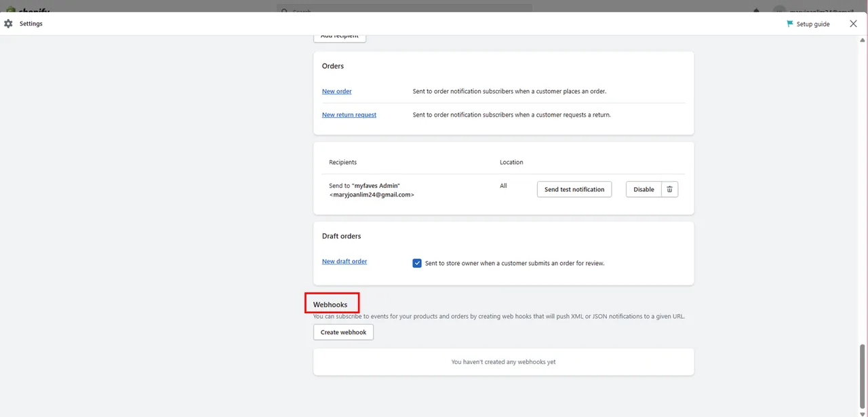Viewport: 868px width, 417px height.
Task: Click Send test notification button
Action: [574, 189]
